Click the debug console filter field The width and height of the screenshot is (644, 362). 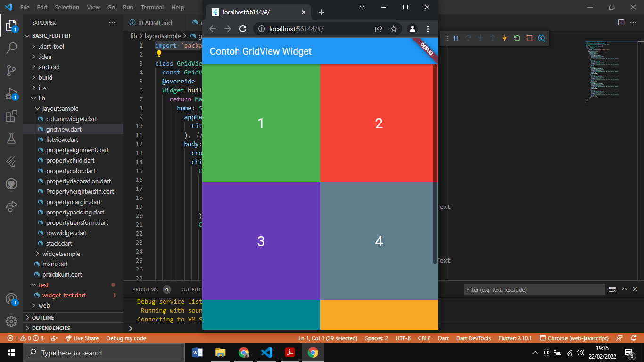click(x=533, y=289)
